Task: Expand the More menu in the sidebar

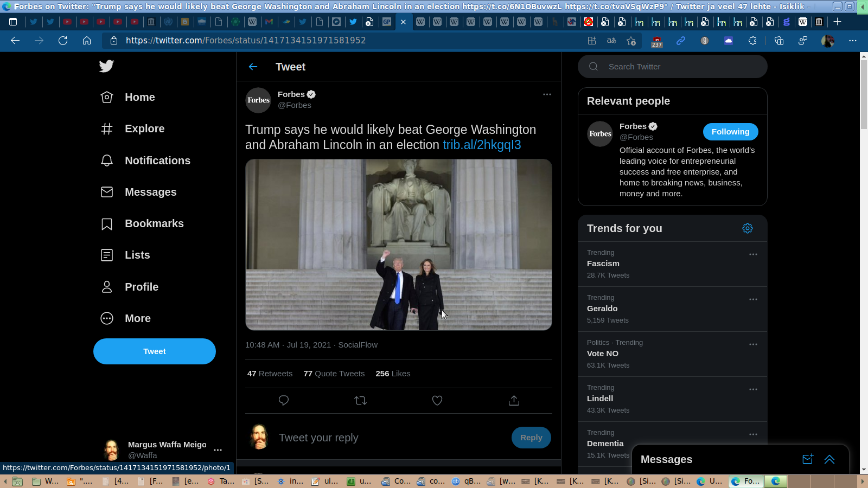Action: [x=126, y=318]
